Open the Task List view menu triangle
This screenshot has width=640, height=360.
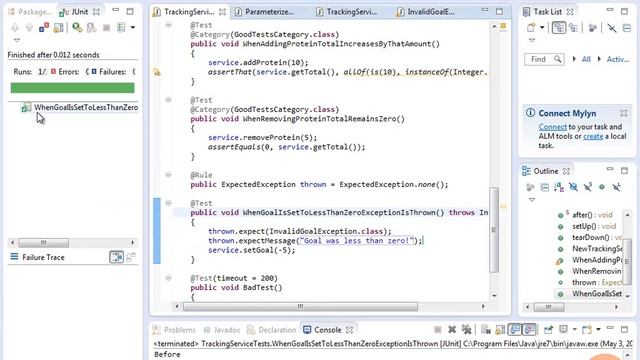(x=531, y=40)
